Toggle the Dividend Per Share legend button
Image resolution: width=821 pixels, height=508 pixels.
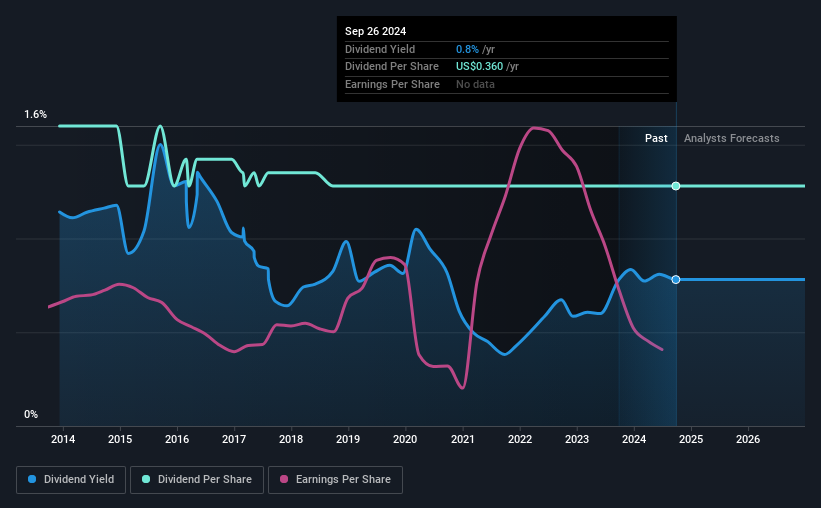pos(197,479)
